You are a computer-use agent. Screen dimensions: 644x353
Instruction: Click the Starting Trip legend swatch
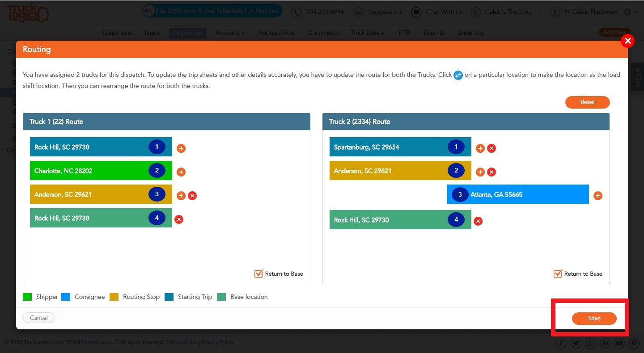(169, 297)
